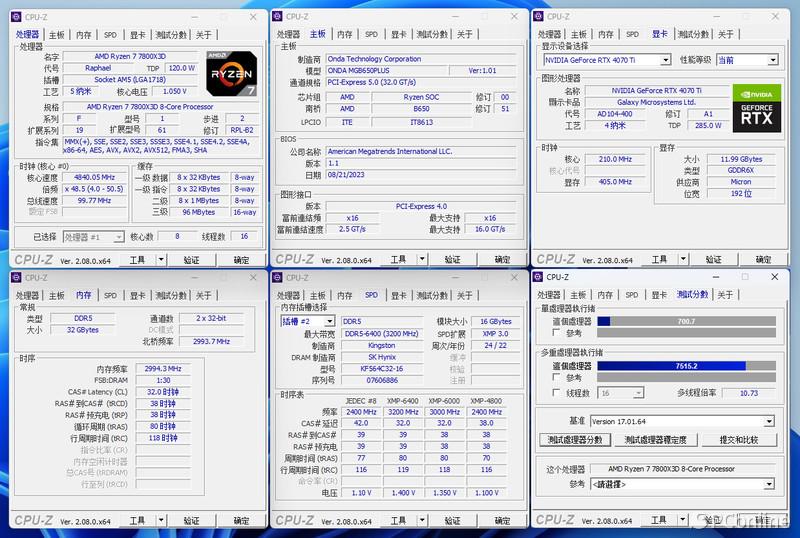Click the FSB:DRAM ratio 1:30
This screenshot has height=538, width=800.
pos(163,380)
